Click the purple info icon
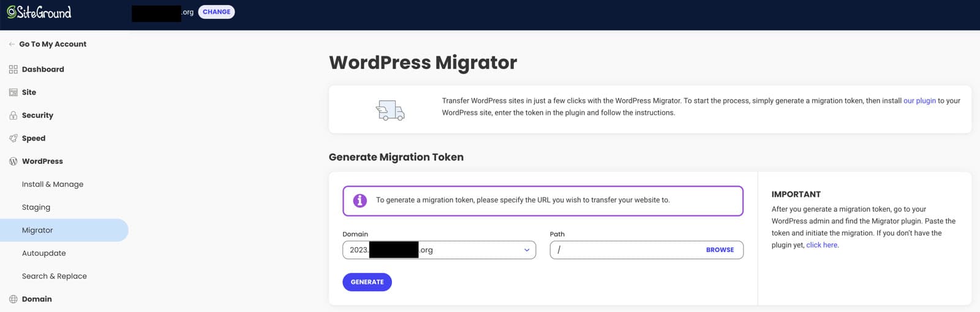The width and height of the screenshot is (980, 312). [x=360, y=201]
